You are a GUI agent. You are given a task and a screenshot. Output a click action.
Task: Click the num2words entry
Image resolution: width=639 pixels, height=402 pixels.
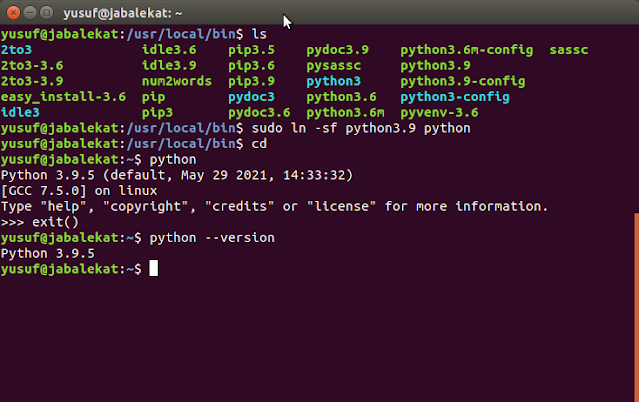pos(176,81)
